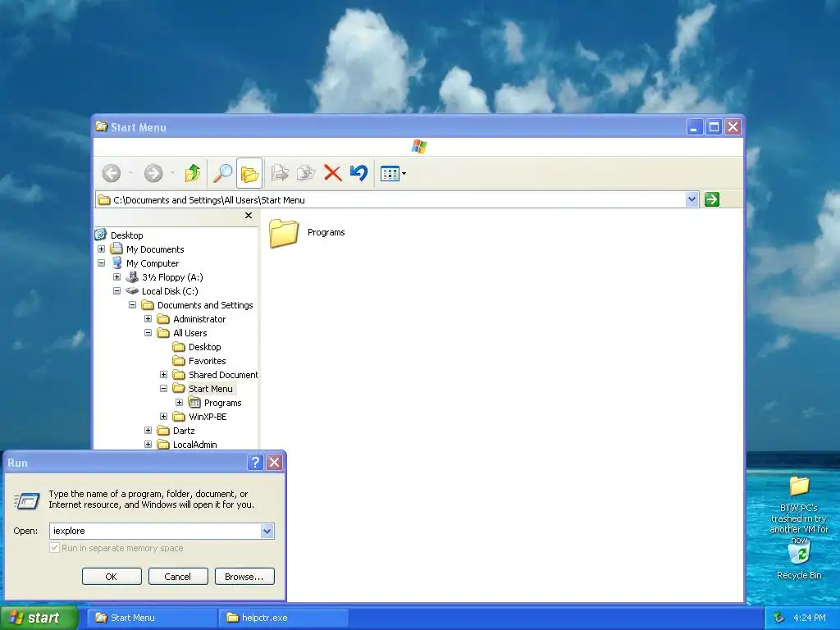Click the Back arrow in Explorer toolbar
The width and height of the screenshot is (840, 630).
point(112,173)
